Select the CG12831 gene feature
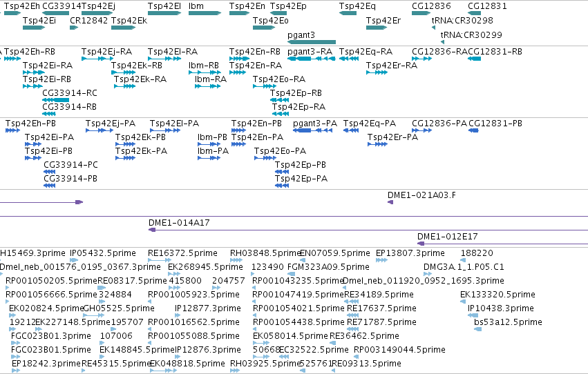Screen dimensions: 588x374 (475, 13)
